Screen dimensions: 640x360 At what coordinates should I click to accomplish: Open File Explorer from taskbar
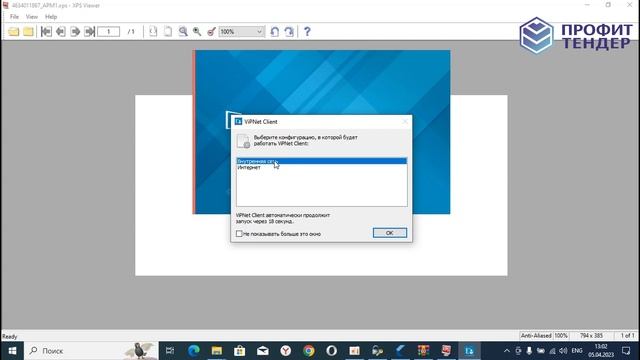pos(217,351)
